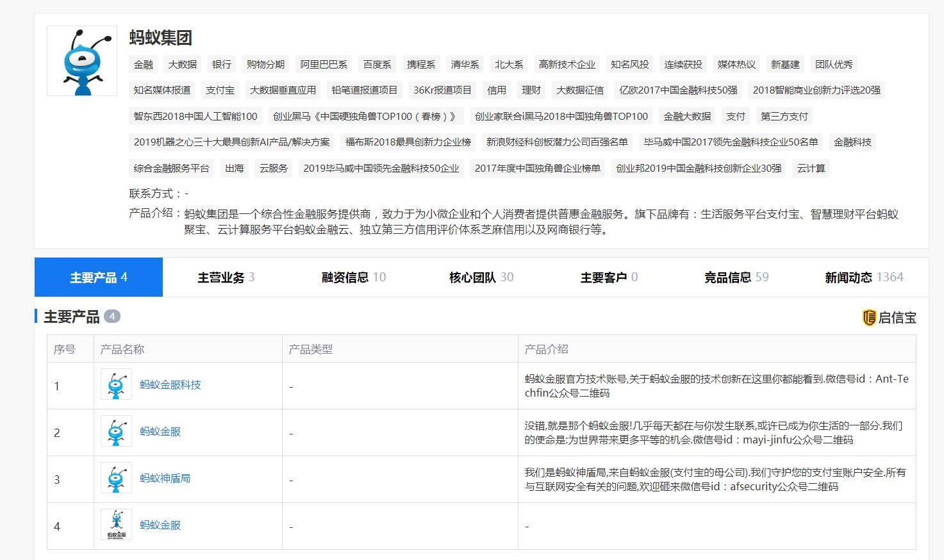Select the 支付宝 tag
This screenshot has height=560, width=944.
[x=220, y=90]
